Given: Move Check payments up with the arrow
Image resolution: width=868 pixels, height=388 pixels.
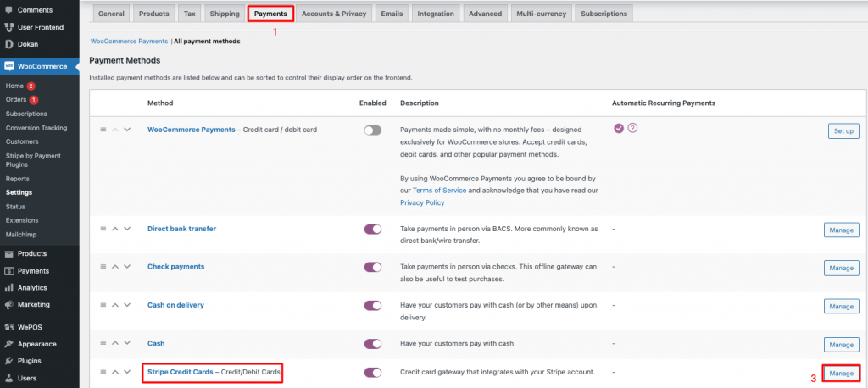Looking at the screenshot, I should [115, 267].
